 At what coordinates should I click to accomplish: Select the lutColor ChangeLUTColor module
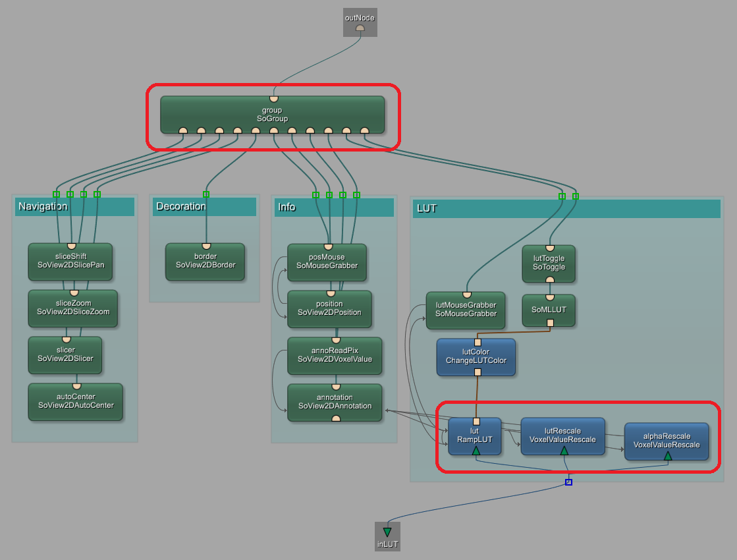pos(476,356)
